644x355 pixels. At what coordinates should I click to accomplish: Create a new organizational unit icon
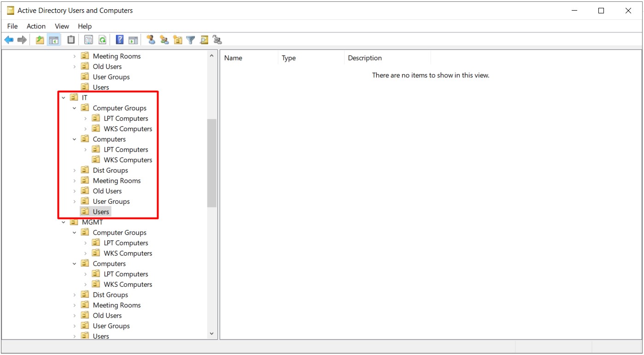[178, 40]
